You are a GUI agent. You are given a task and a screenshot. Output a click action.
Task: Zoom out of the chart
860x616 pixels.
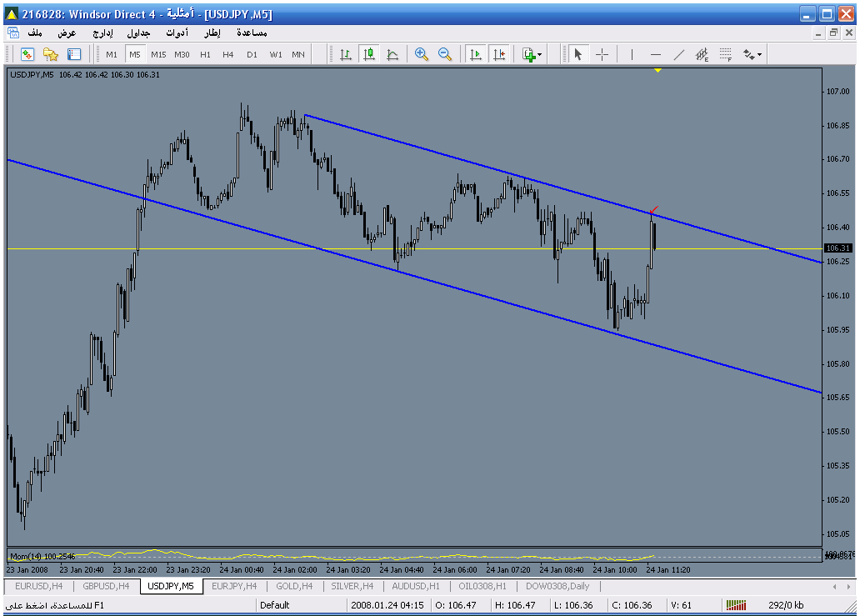pos(445,54)
